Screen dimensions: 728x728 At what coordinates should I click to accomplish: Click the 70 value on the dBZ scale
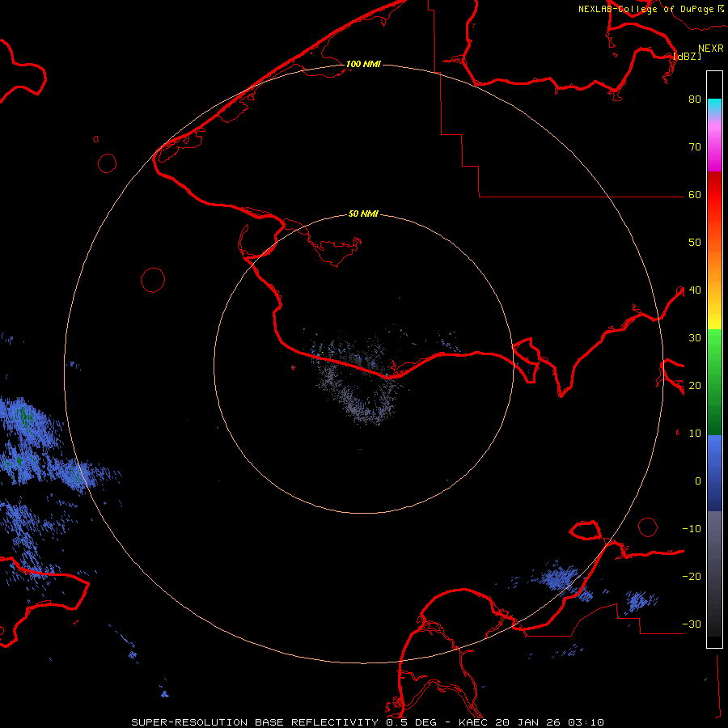click(x=695, y=146)
